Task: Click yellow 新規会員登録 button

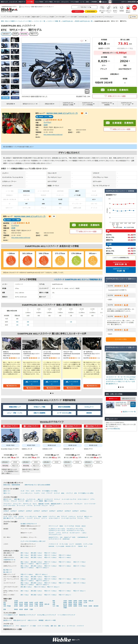Action: [x=91, y=11]
